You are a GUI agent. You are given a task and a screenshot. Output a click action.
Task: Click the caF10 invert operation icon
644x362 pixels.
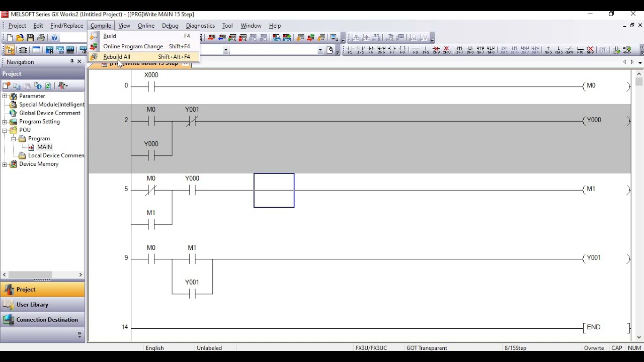570,50
